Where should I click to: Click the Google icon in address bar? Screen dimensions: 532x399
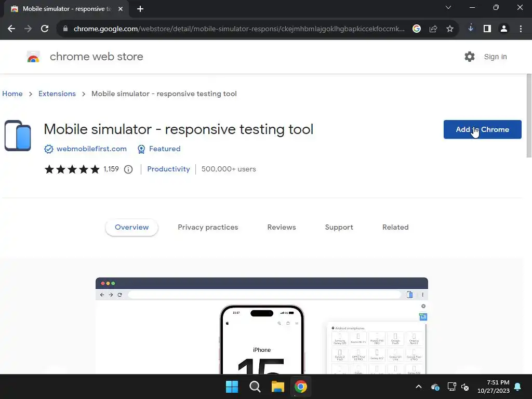(417, 29)
